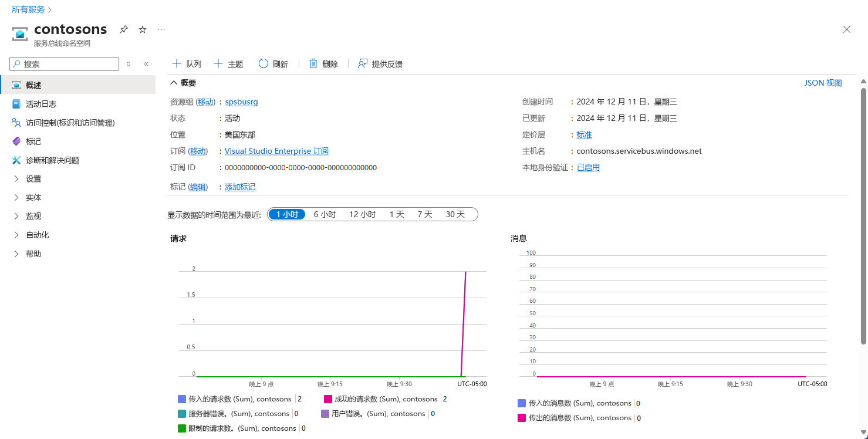
Task: Open 访问控制 (标识和访问管理) menu item
Action: [x=70, y=123]
